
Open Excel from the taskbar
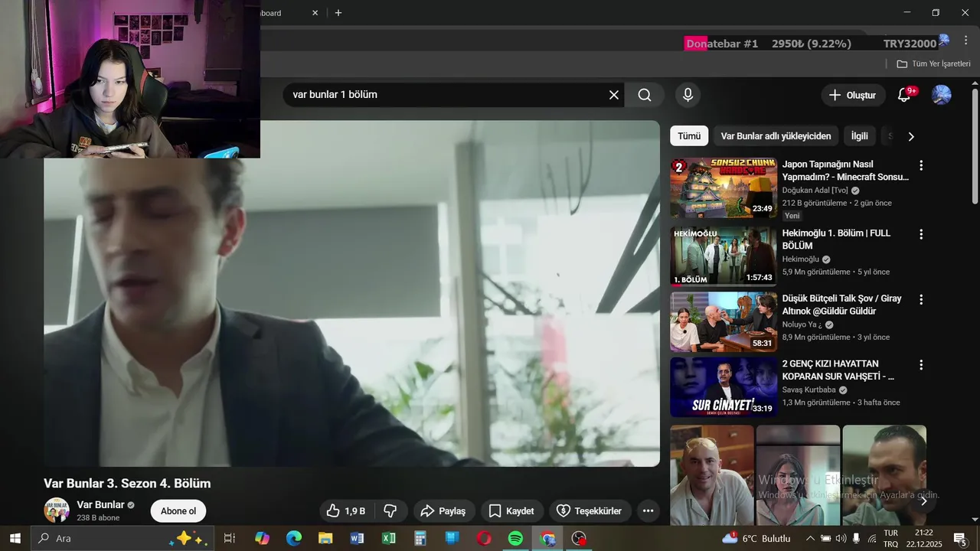pos(389,538)
